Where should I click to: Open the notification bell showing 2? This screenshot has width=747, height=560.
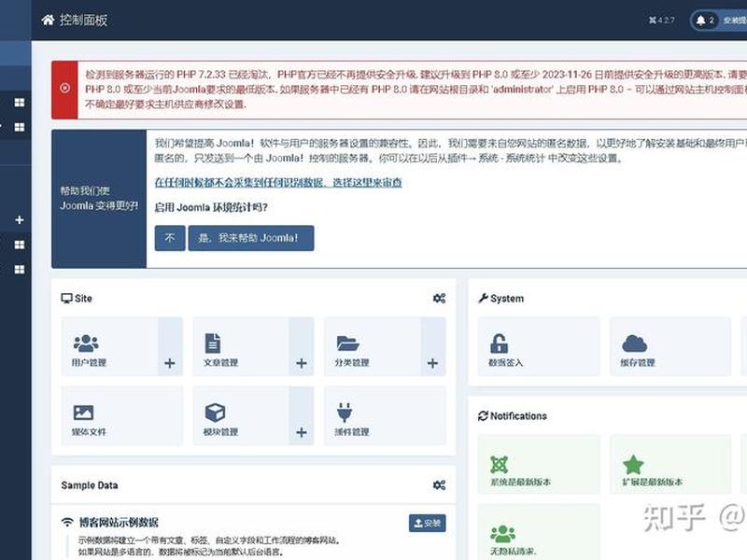(705, 20)
